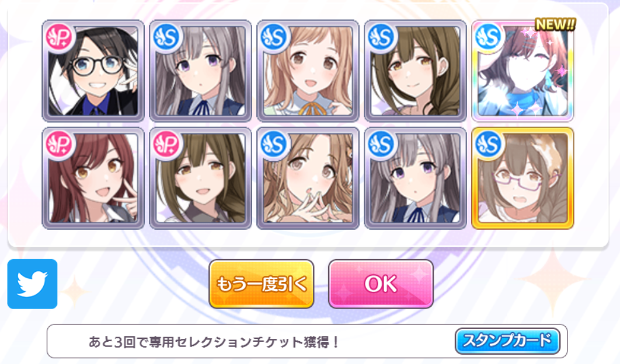Click pink P badge on red-haired card
The image size is (620, 364).
coord(60,145)
